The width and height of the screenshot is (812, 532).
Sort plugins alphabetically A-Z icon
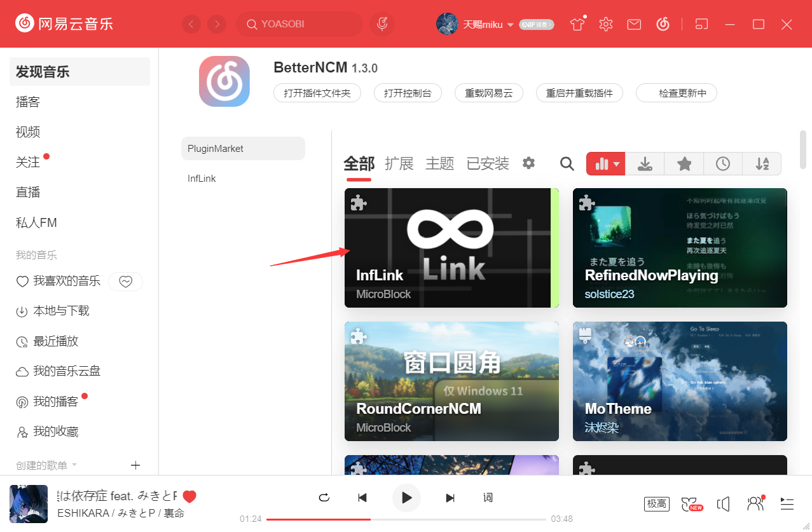[x=762, y=164]
